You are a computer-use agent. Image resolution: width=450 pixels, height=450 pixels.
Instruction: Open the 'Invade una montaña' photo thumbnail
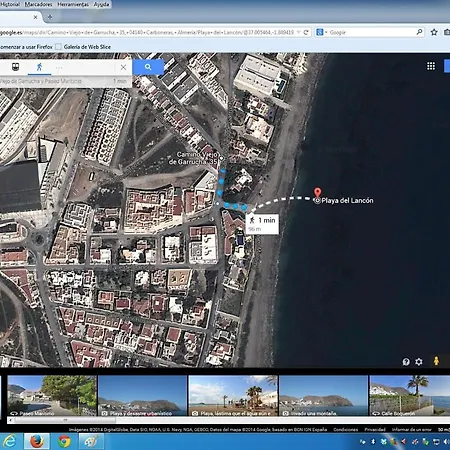[324, 396]
